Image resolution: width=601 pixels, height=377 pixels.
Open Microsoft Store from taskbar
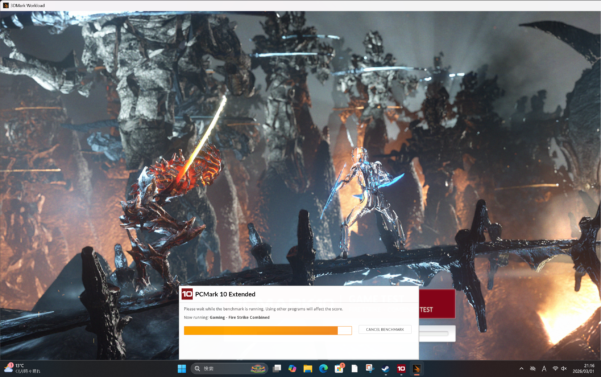pyautogui.click(x=339, y=369)
